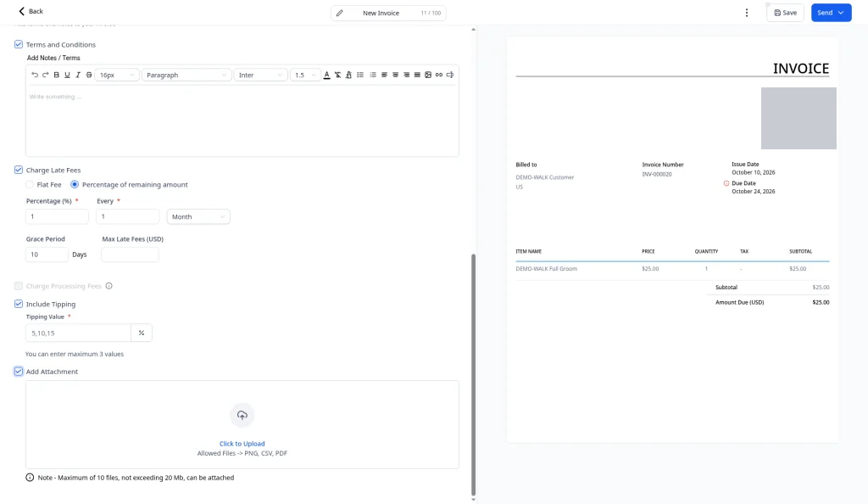The width and height of the screenshot is (868, 504).
Task: Click INV-000020 invoice number in preview
Action: click(657, 174)
